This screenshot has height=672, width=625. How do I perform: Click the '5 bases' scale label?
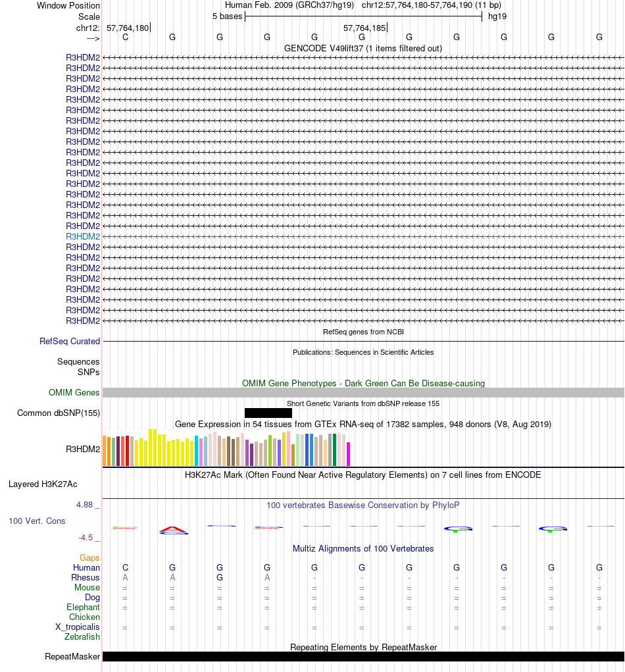point(228,16)
